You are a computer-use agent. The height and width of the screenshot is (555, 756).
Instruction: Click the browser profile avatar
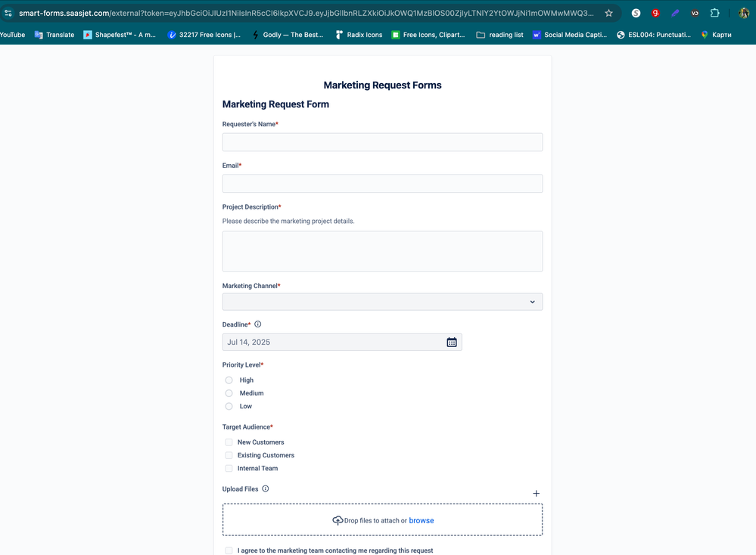(x=742, y=12)
